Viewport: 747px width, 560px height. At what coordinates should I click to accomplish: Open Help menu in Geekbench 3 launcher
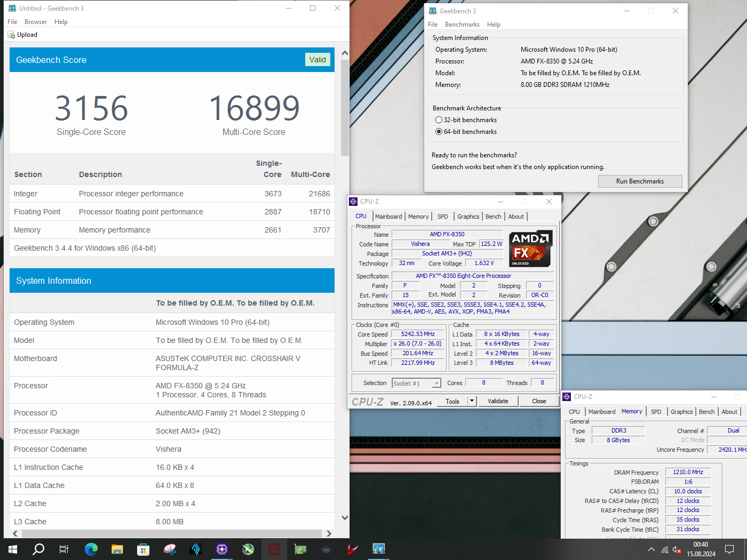[494, 25]
